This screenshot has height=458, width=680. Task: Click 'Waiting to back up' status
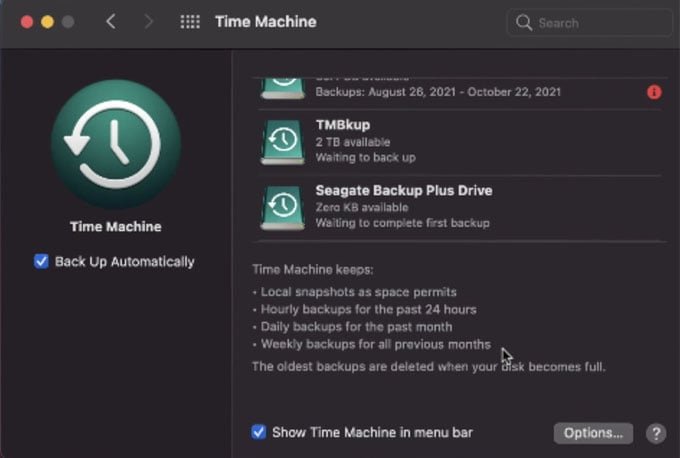click(366, 157)
